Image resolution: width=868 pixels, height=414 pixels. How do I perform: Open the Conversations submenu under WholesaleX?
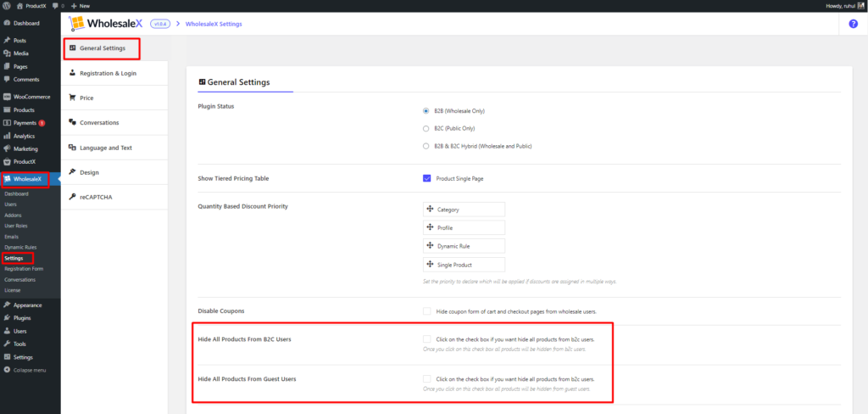(19, 279)
